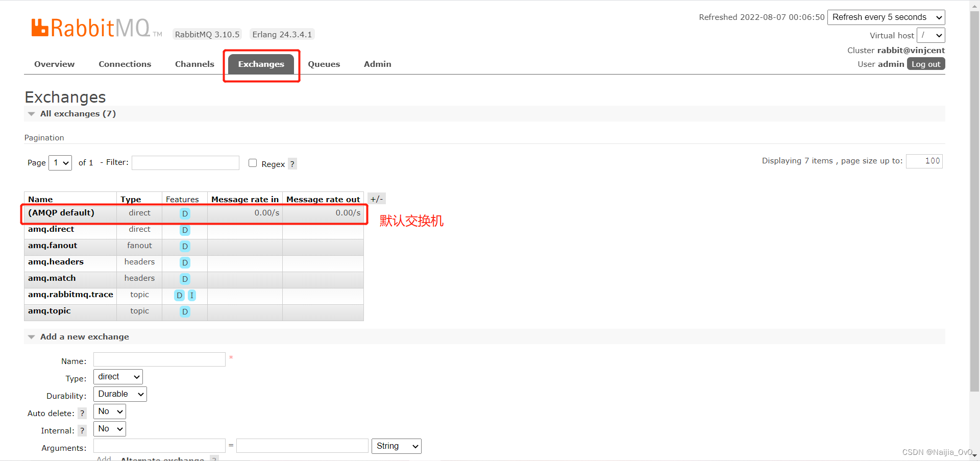Click the D badge on the AMQP default row

click(184, 214)
